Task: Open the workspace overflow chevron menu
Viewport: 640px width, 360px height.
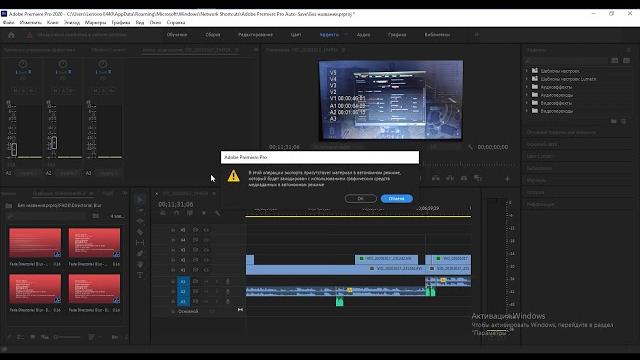Action: click(x=476, y=35)
